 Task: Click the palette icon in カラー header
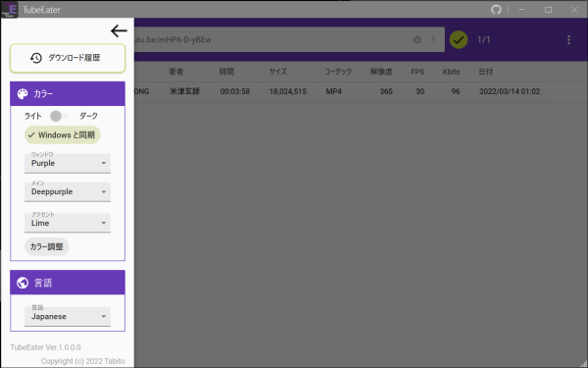coord(23,94)
